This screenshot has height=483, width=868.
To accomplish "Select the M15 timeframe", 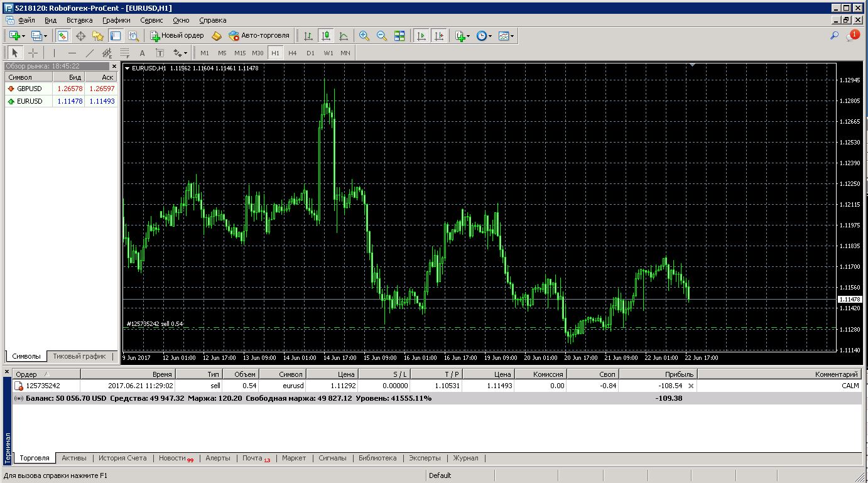I will coord(240,53).
